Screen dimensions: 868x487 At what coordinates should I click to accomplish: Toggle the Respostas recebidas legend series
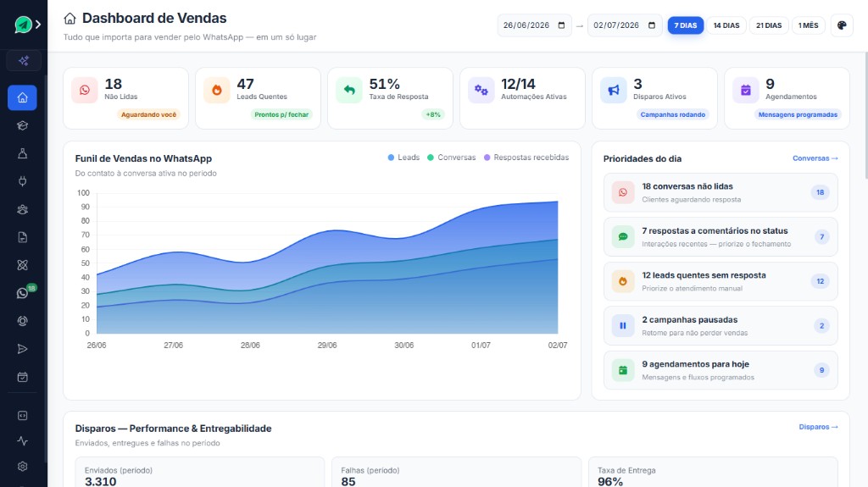tap(526, 158)
